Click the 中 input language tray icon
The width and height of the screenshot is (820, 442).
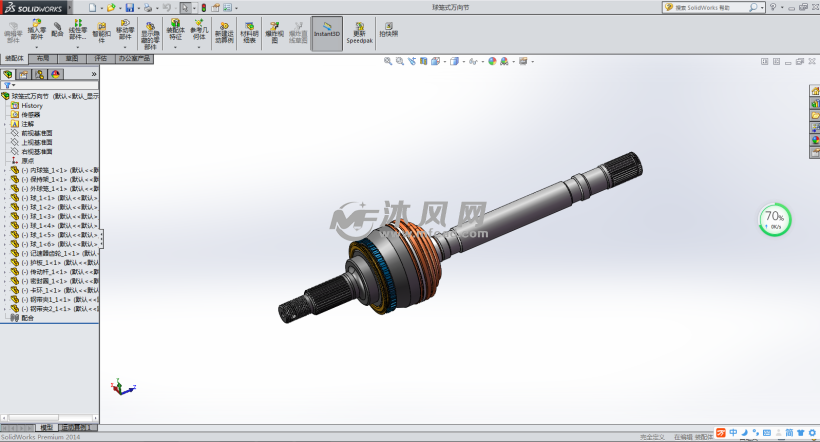click(733, 433)
